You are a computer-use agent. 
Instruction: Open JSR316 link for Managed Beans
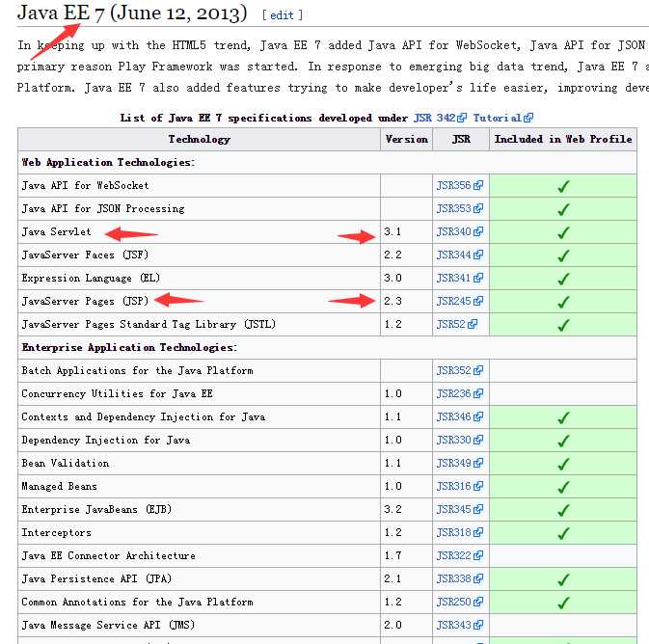coord(453,486)
